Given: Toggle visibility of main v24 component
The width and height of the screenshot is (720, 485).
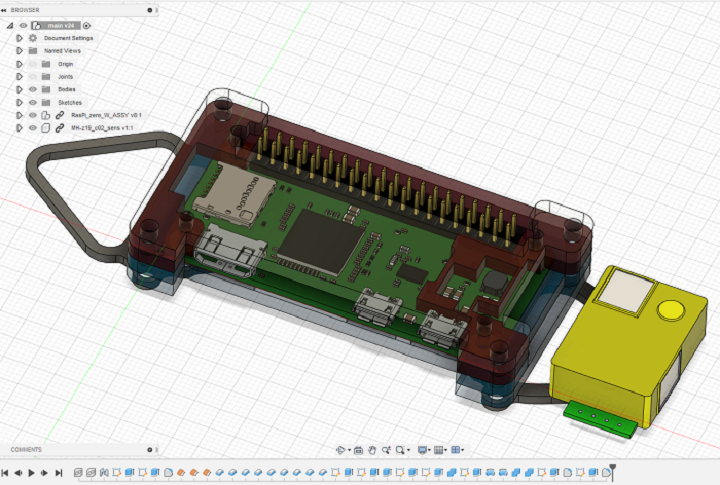Looking at the screenshot, I should click(23, 26).
